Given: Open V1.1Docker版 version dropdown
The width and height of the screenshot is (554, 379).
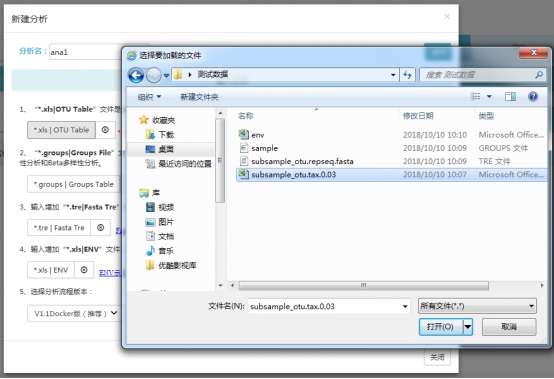Looking at the screenshot, I should click(74, 313).
